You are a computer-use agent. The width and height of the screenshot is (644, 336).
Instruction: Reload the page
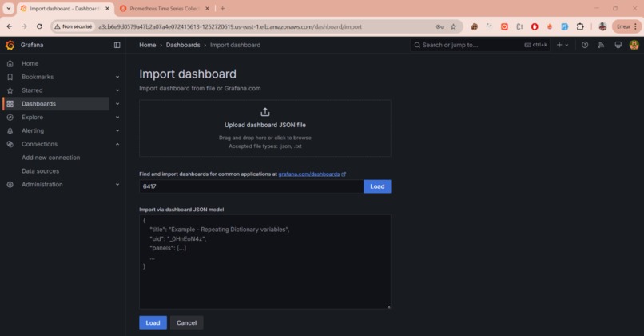pos(39,26)
